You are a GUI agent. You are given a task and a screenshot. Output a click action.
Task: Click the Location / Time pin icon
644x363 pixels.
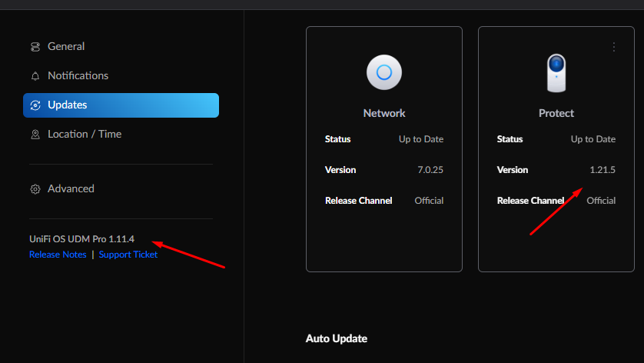point(35,135)
